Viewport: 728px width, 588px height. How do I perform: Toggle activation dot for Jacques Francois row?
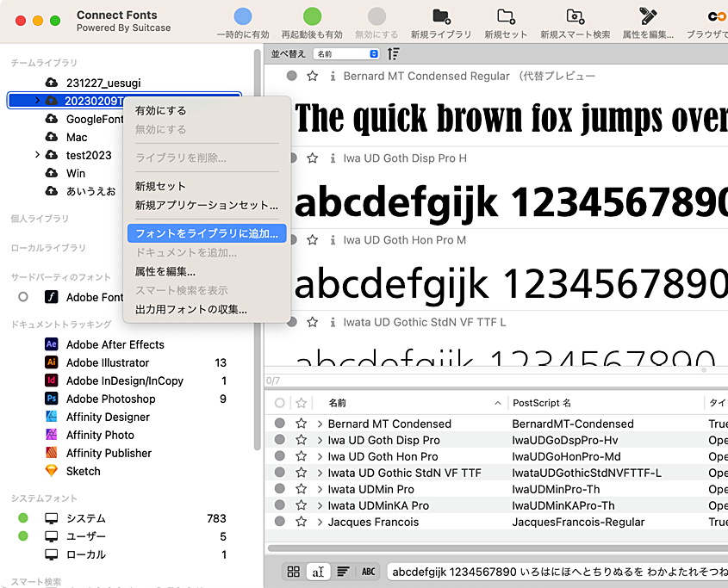tap(279, 521)
